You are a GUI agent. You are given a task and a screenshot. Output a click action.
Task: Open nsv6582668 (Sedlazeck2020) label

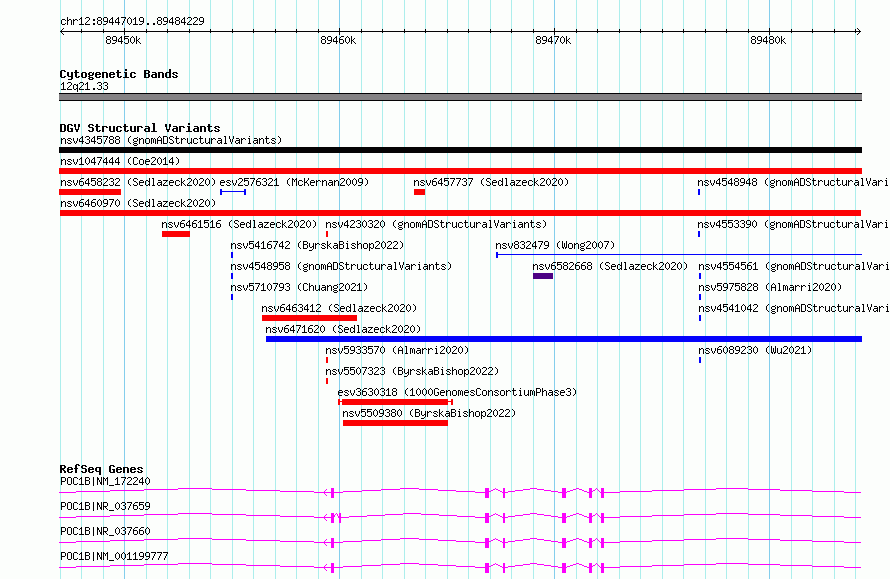[610, 266]
